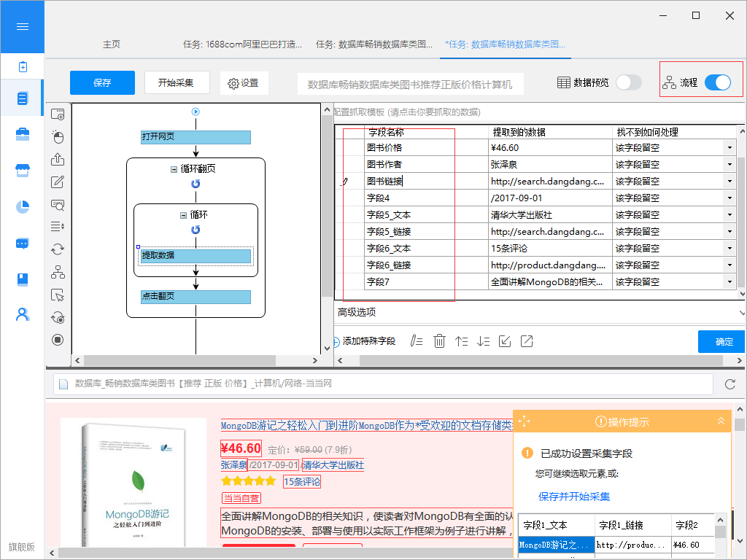747x560 pixels.
Task: Open the toolbox briefcase icon in sidebar
Action: click(23, 134)
